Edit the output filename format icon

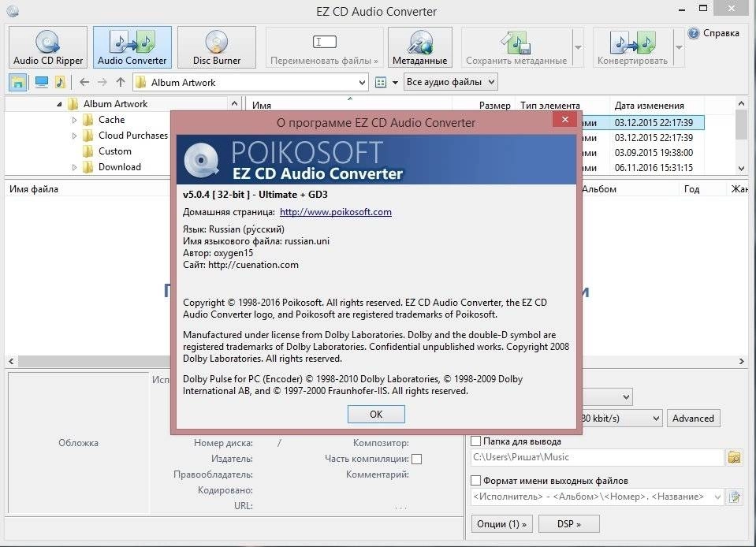(x=734, y=497)
